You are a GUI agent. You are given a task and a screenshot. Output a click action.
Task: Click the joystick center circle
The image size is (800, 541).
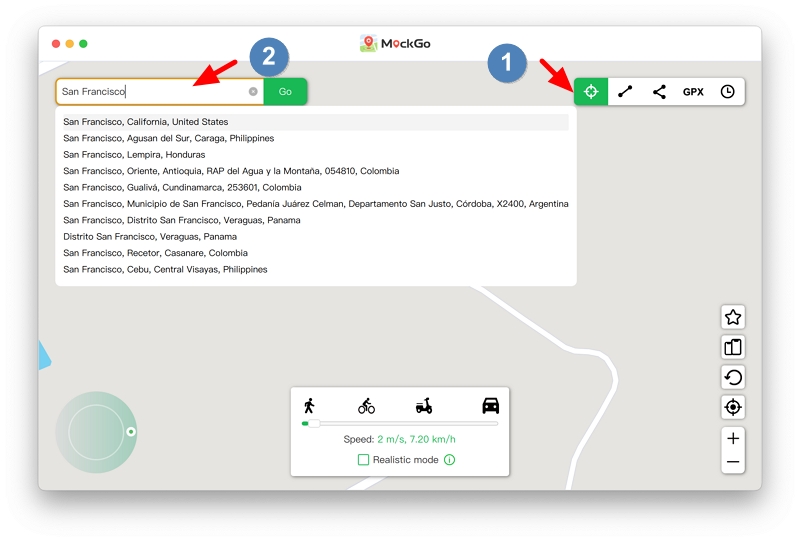click(96, 432)
